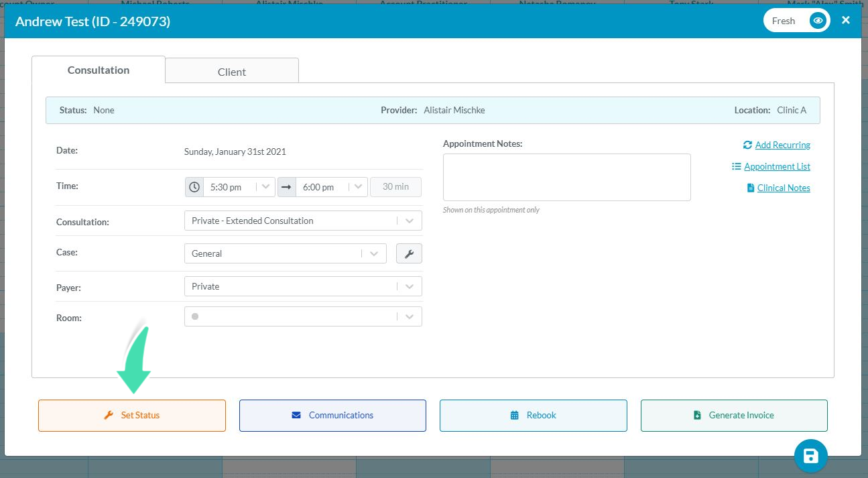868x478 pixels.
Task: Click the Appointment Notes text area
Action: coord(567,177)
